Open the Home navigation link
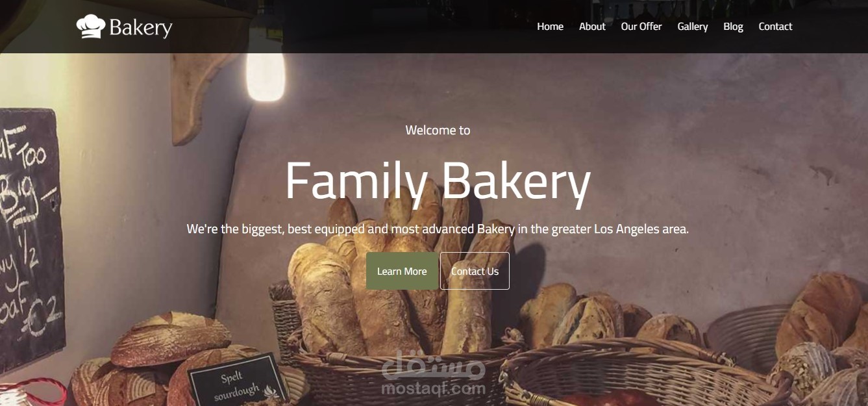This screenshot has height=406, width=868. tap(550, 27)
